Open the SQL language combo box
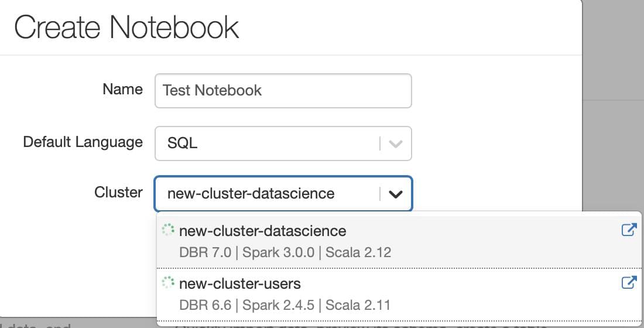Screen dimensions: 644x328 tap(283, 143)
